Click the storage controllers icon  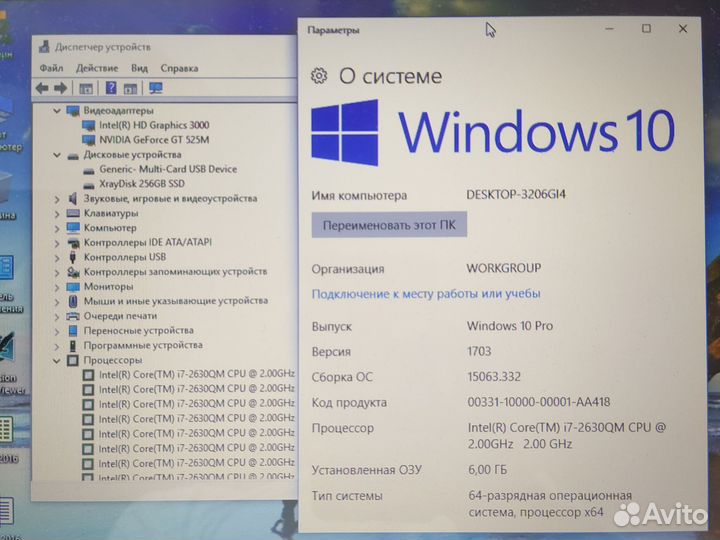pos(73,272)
